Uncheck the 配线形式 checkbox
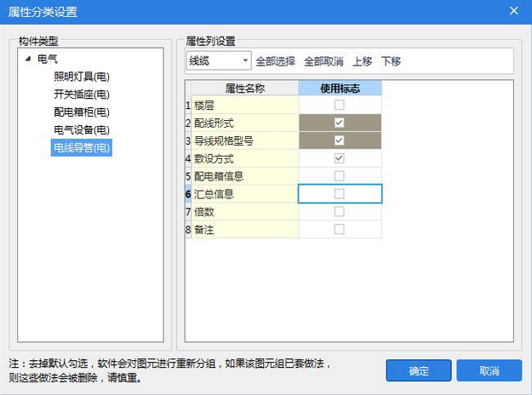Image resolution: width=532 pixels, height=395 pixels. tap(340, 123)
